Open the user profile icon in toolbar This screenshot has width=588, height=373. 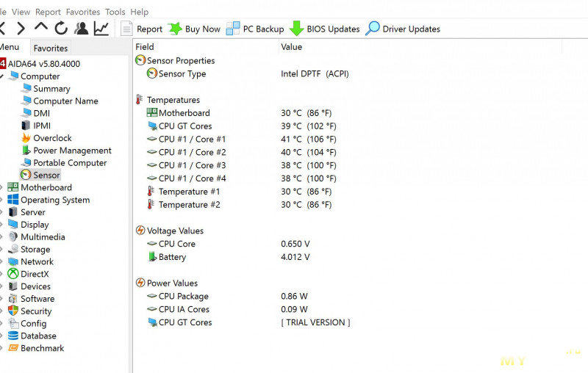click(x=81, y=29)
